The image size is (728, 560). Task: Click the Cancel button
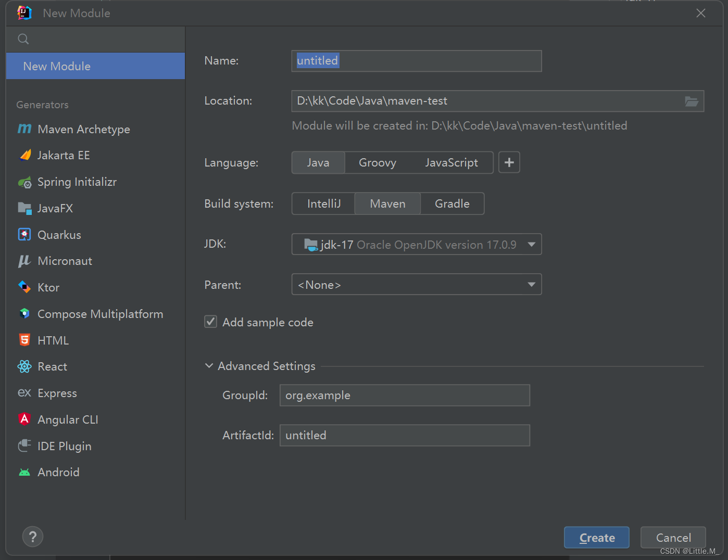click(673, 538)
